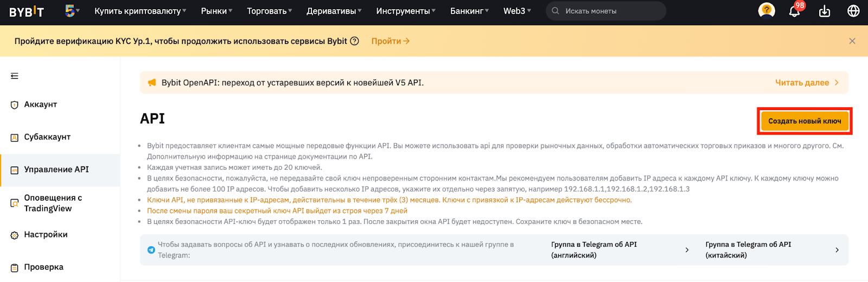The height and width of the screenshot is (282, 868).
Task: Open language globe icon
Action: (x=853, y=11)
